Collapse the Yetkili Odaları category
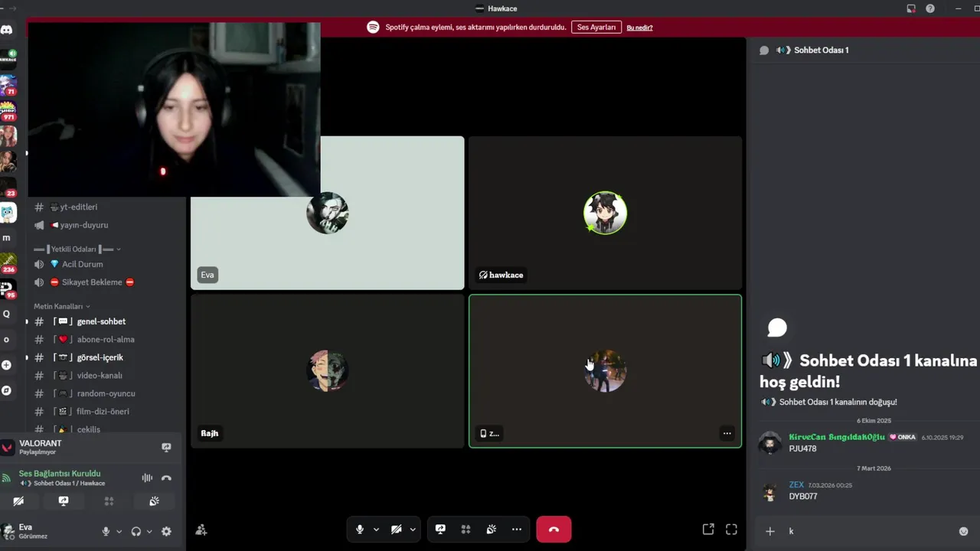980x551 pixels. point(78,249)
